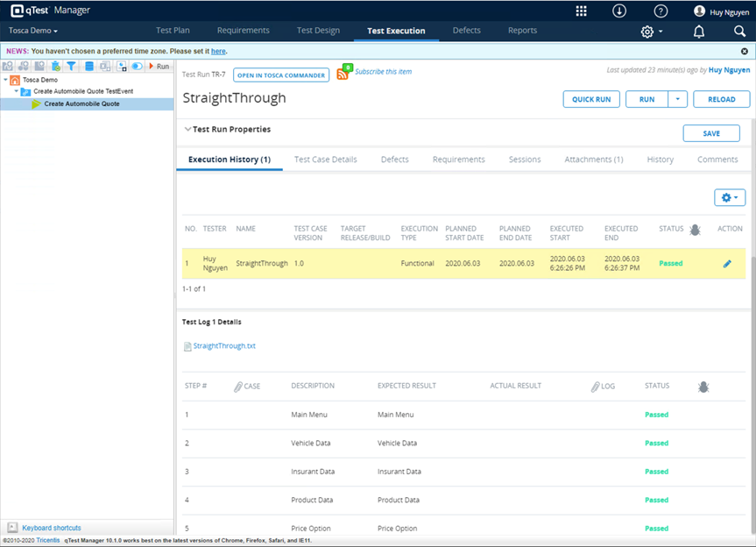The image size is (756, 547).
Task: Open the notifications bell
Action: point(699,32)
